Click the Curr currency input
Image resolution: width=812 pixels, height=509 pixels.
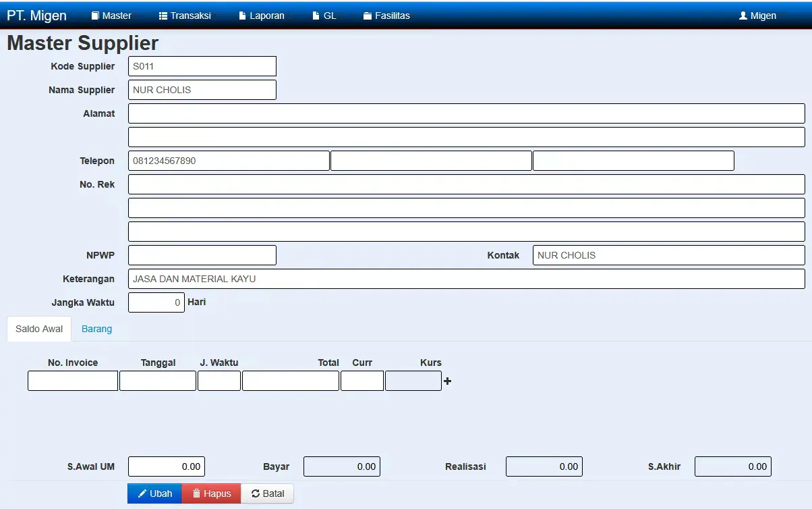362,381
